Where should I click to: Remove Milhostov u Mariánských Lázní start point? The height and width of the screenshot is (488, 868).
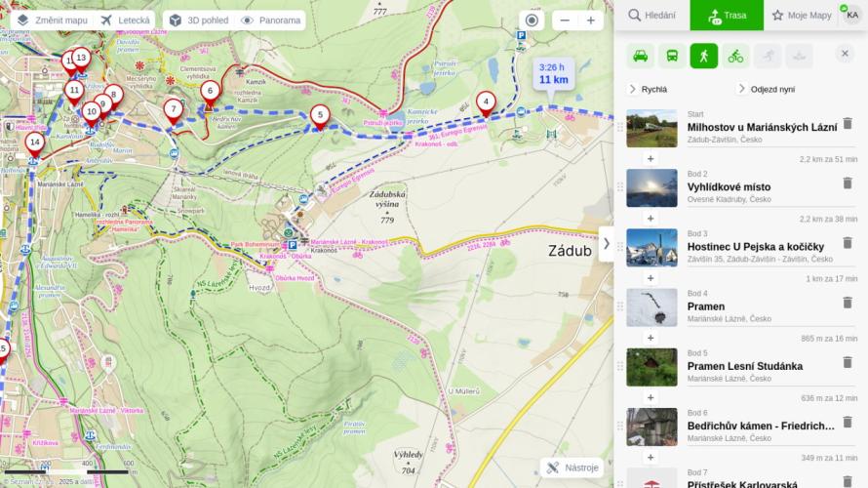tap(847, 123)
